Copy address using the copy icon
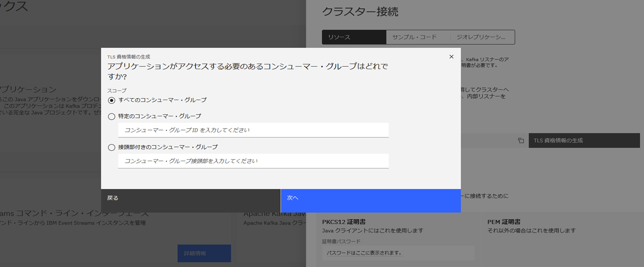Screen dimensions: 644x267 pyautogui.click(x=521, y=141)
